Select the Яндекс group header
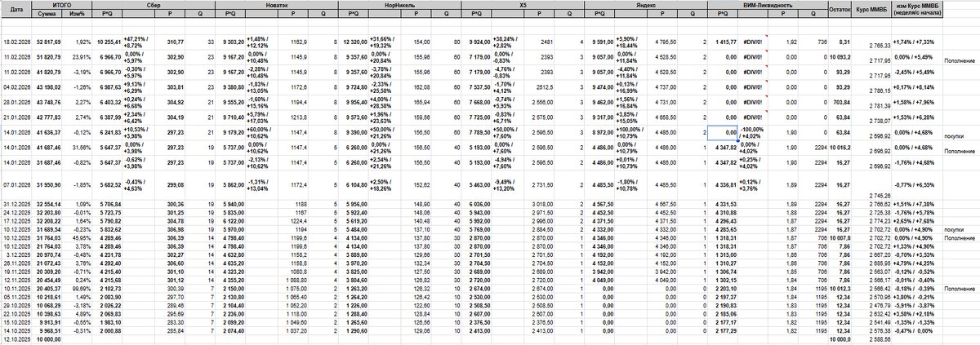 pyautogui.click(x=646, y=4)
